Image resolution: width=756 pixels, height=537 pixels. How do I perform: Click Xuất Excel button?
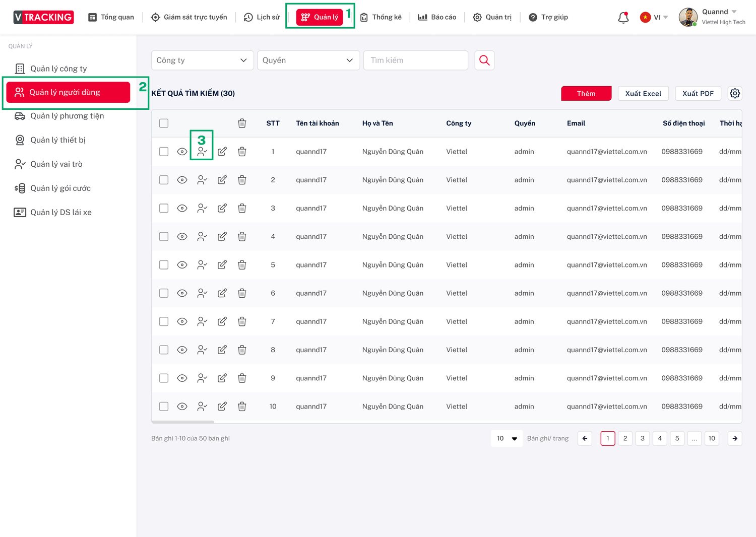click(x=643, y=93)
